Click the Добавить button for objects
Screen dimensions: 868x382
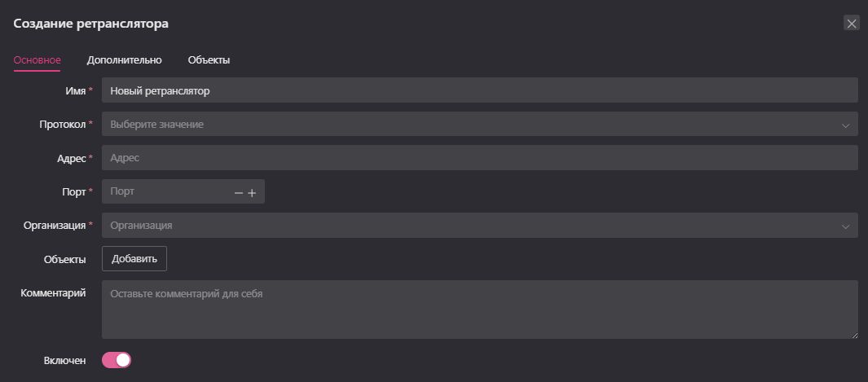(x=134, y=259)
